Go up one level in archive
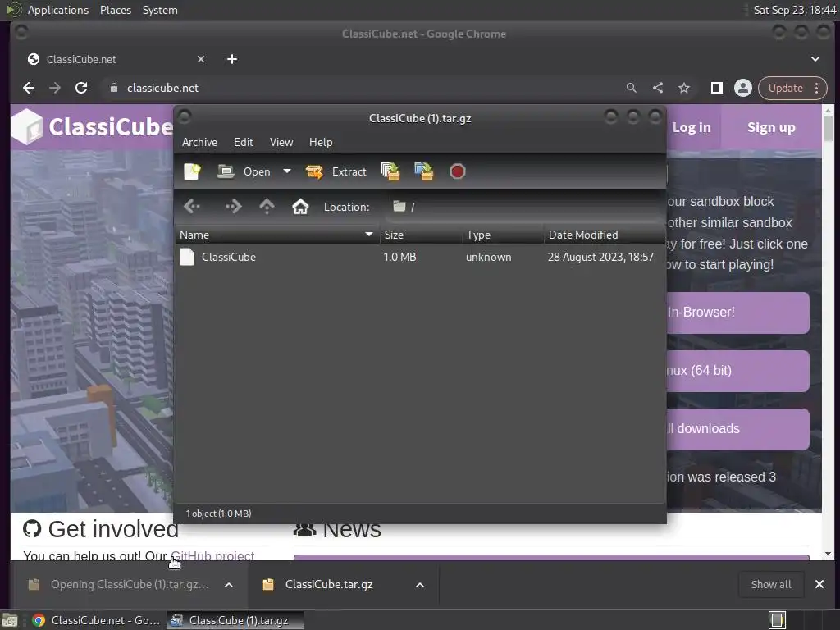The height and width of the screenshot is (630, 840). point(267,206)
